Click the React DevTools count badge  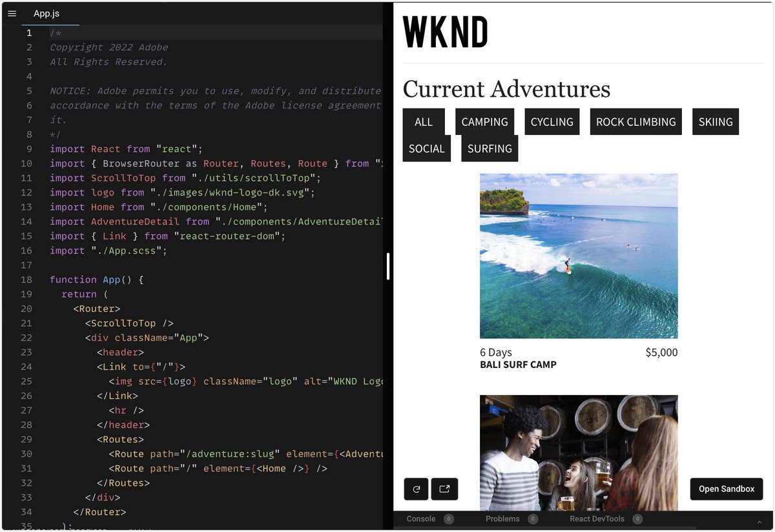(637, 519)
